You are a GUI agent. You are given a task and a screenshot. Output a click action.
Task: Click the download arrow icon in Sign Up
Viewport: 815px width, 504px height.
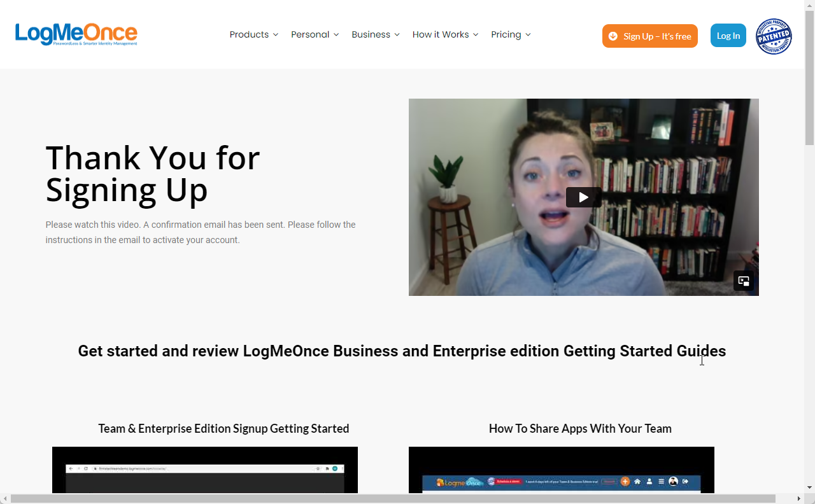pos(613,36)
